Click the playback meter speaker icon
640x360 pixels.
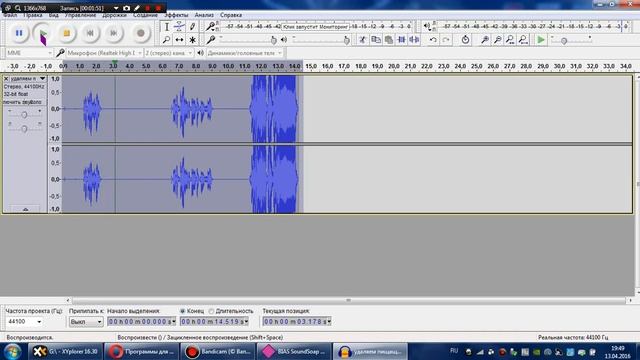pyautogui.click(x=427, y=27)
